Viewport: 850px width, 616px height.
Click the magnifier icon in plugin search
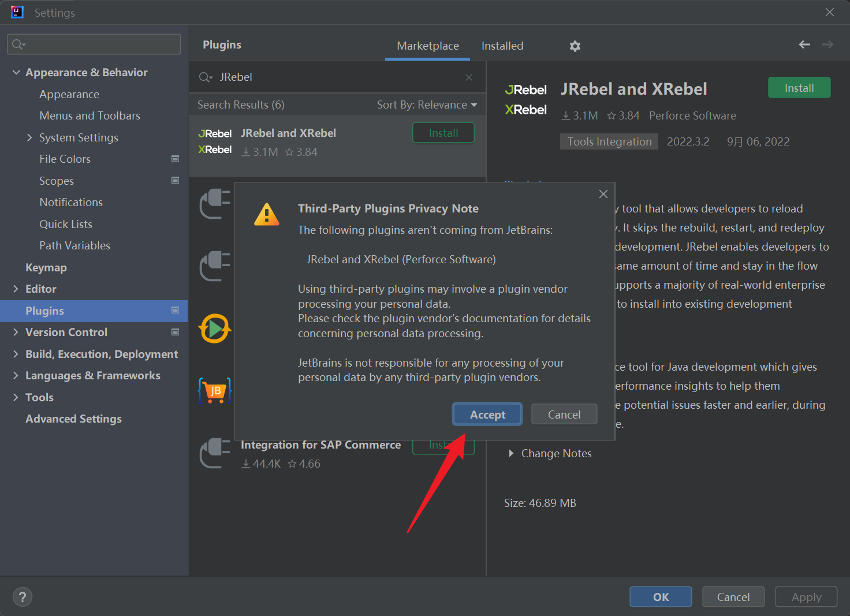[206, 77]
